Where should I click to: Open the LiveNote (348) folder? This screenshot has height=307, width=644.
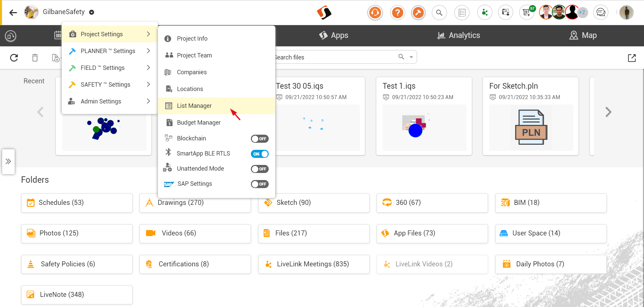[77, 295]
